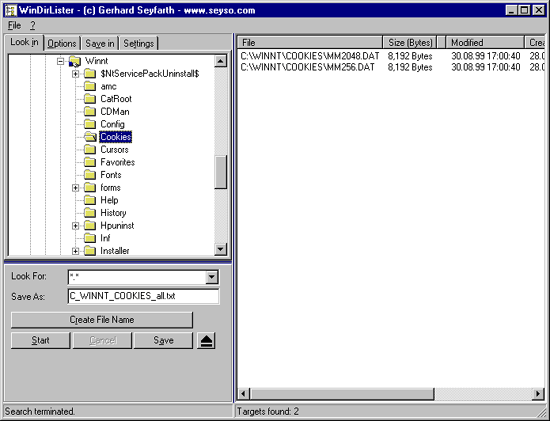The image size is (550, 421).
Task: Click the Hpuninst folder icon
Action: coord(90,225)
